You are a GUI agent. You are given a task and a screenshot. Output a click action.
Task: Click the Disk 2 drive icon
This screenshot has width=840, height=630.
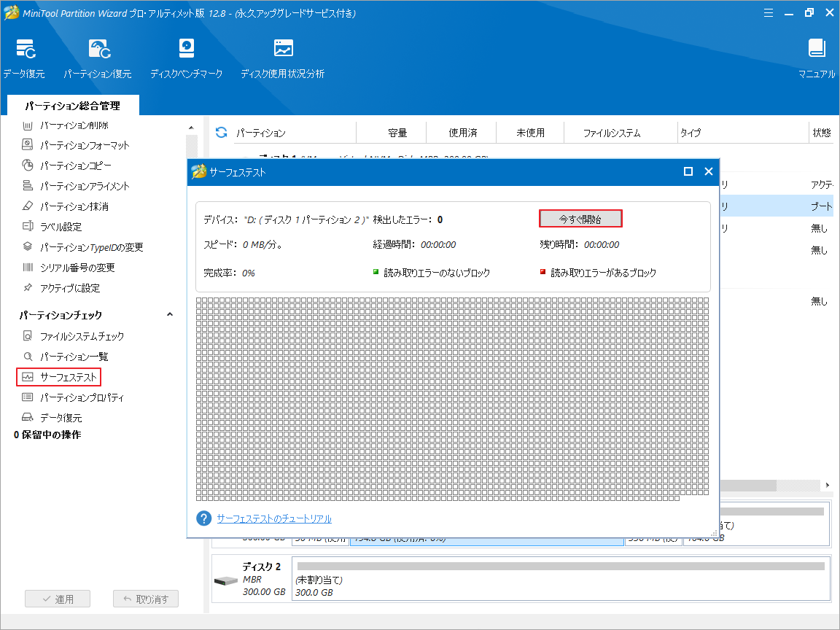[x=225, y=580]
